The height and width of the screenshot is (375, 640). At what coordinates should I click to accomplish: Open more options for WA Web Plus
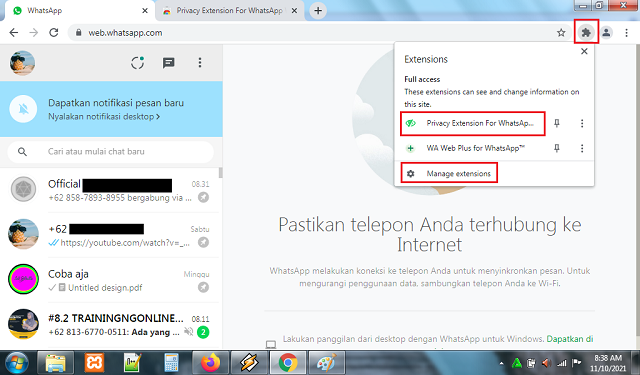coord(582,148)
